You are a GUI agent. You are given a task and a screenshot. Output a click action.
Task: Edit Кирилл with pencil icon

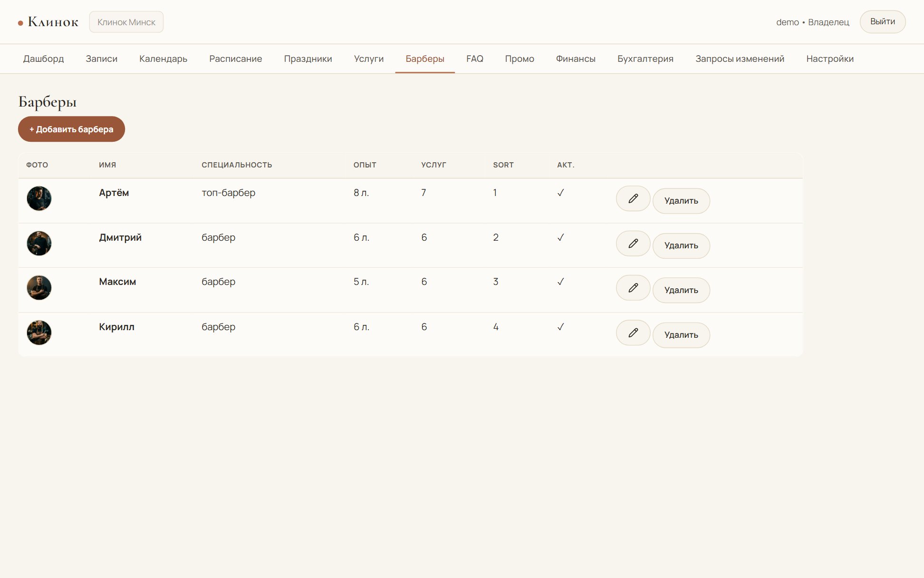click(x=633, y=333)
